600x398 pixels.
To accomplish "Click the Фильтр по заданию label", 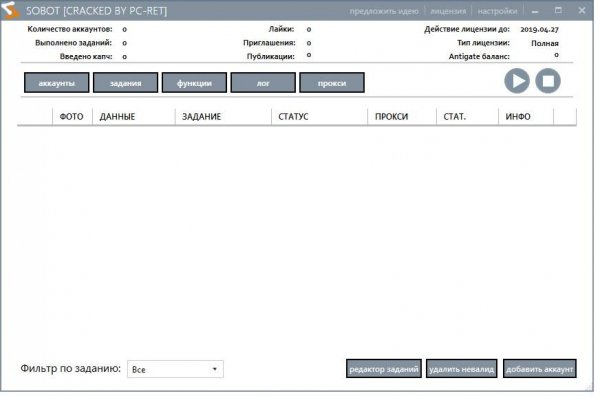I will [70, 368].
